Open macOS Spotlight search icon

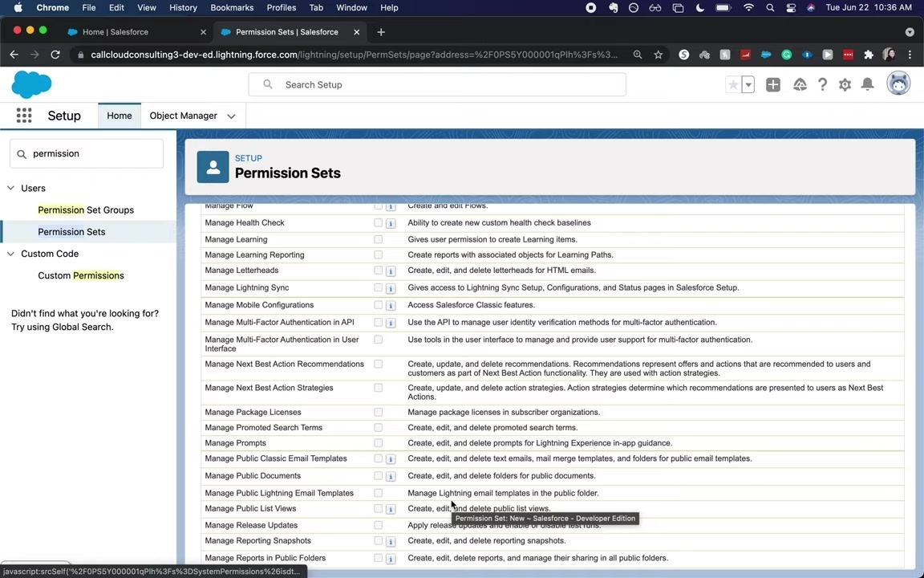click(x=770, y=8)
